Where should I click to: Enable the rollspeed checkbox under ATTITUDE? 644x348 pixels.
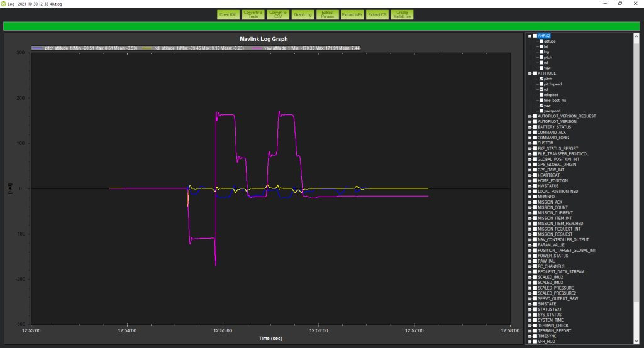point(541,95)
